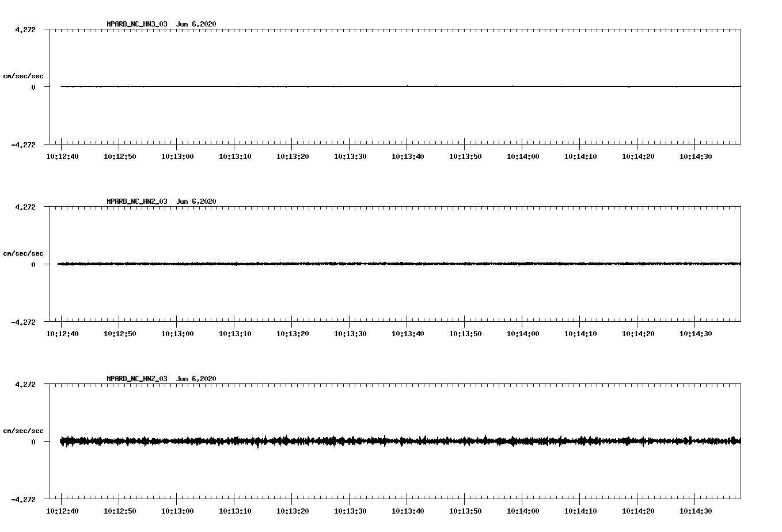782x532 pixels.
Task: Select 10:13:40 tick label under HN2 plot
Action: click(x=408, y=334)
